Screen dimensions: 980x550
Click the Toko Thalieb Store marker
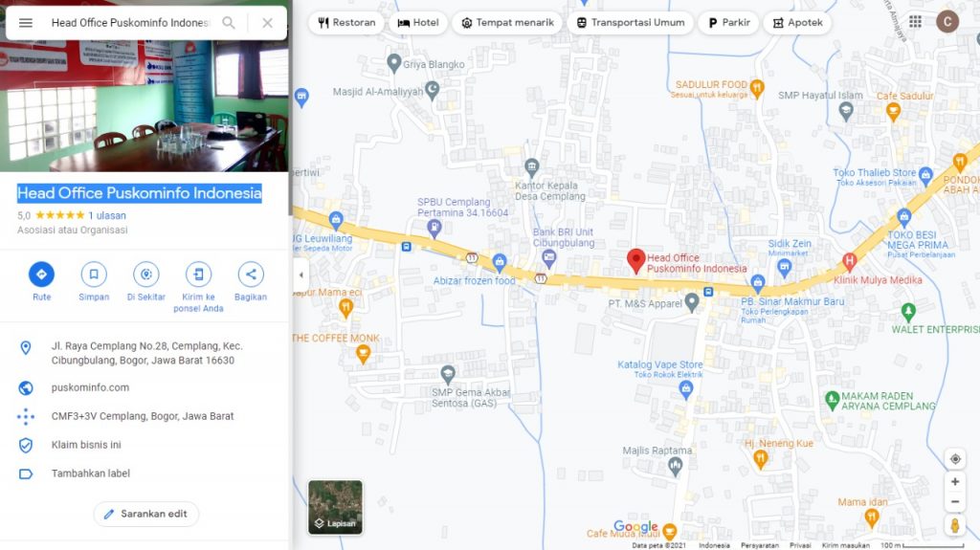(x=926, y=175)
